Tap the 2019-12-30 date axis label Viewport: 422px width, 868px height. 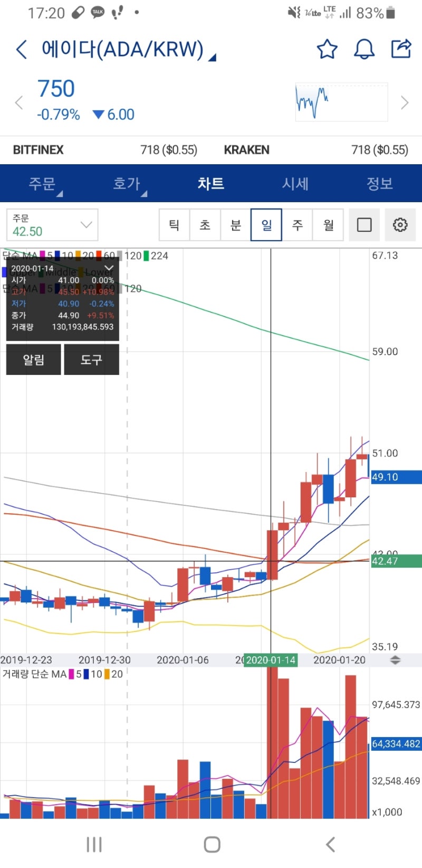[104, 660]
